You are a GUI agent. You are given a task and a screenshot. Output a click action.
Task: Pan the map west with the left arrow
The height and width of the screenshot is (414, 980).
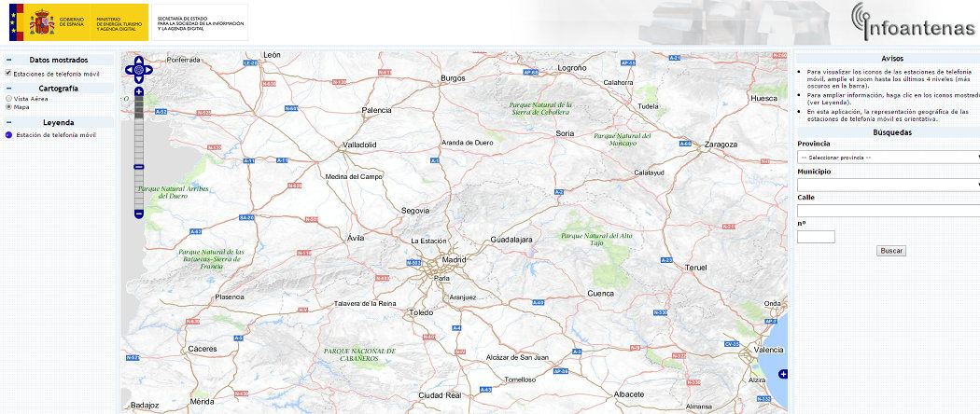pos(129,69)
